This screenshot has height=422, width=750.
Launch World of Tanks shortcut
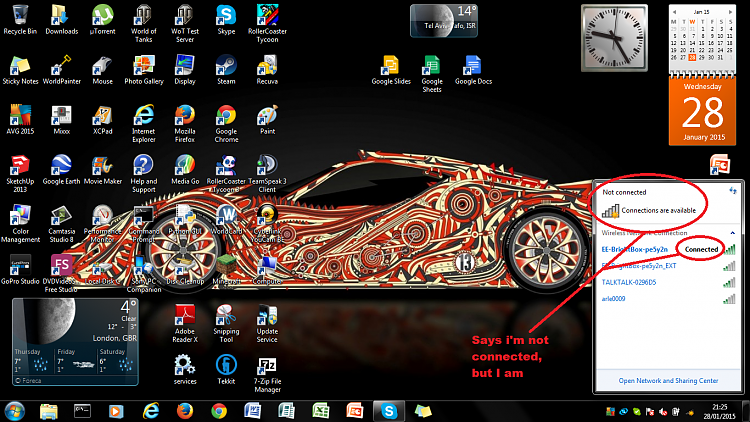(x=143, y=23)
